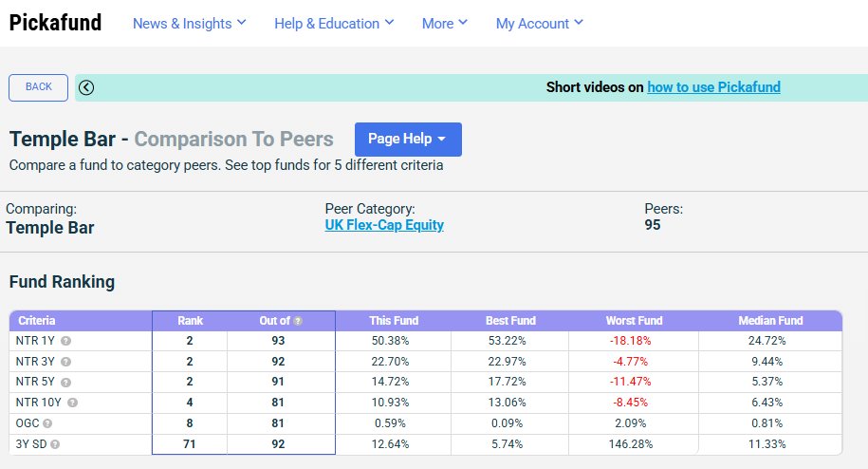Screen dimensions: 868x469
Task: Click the 3Y SD rank value 71
Action: pos(190,444)
